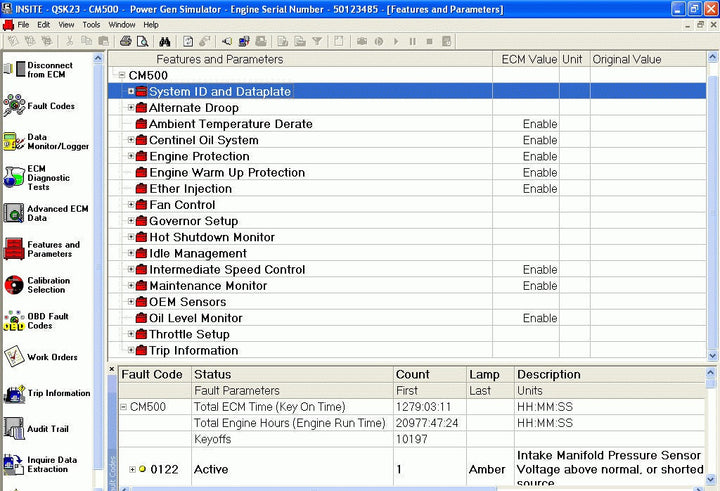Click the Description column header

[x=609, y=374]
